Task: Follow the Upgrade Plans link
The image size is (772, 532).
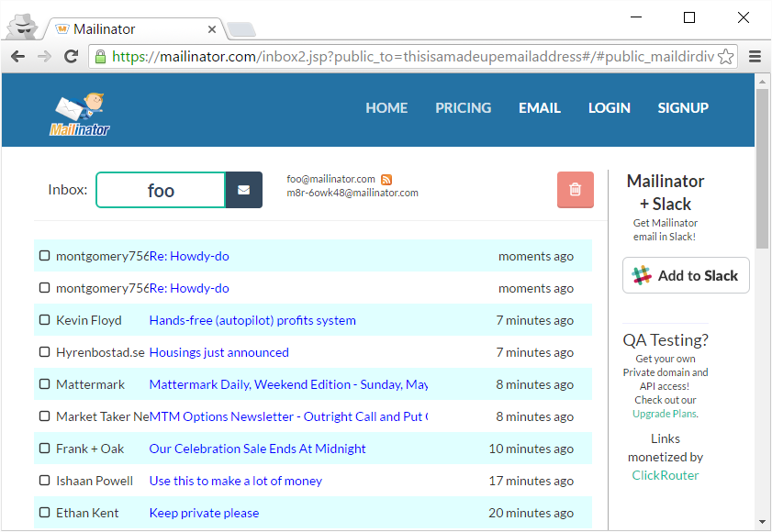Action: (x=665, y=414)
